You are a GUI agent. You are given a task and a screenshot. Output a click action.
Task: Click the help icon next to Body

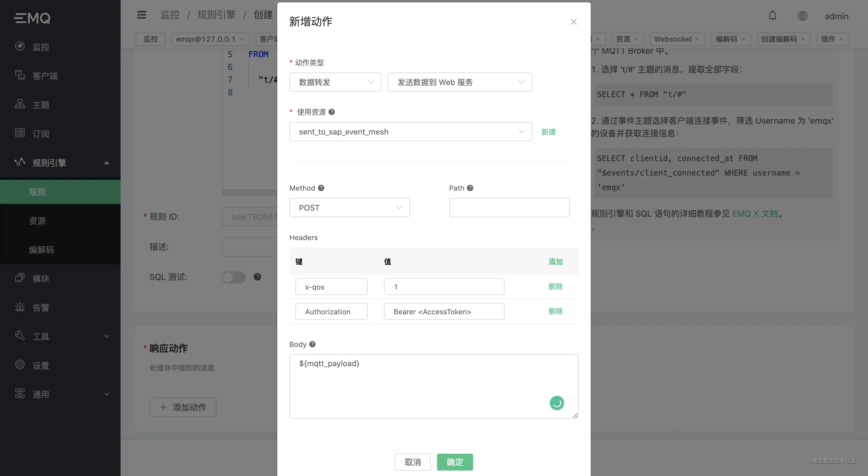(x=312, y=344)
